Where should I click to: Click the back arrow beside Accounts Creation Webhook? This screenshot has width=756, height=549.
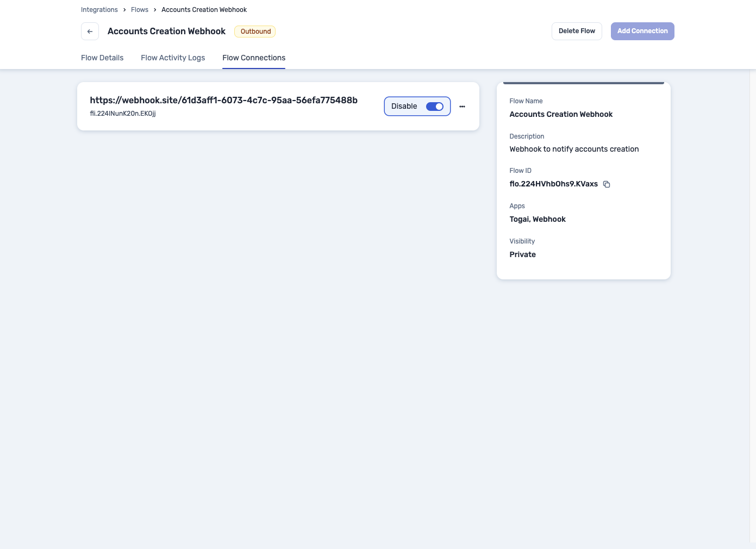pos(90,31)
